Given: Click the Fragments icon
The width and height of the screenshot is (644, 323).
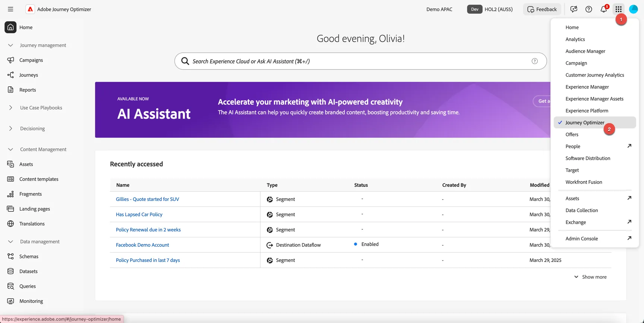Looking at the screenshot, I should [10, 194].
